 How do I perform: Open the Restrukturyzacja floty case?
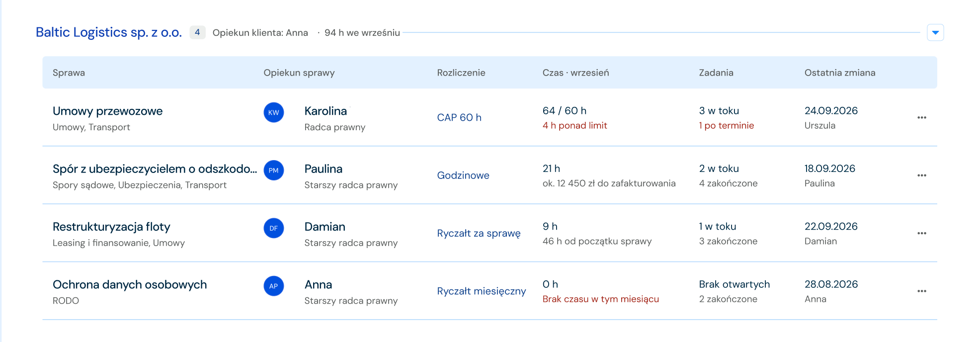(x=111, y=227)
